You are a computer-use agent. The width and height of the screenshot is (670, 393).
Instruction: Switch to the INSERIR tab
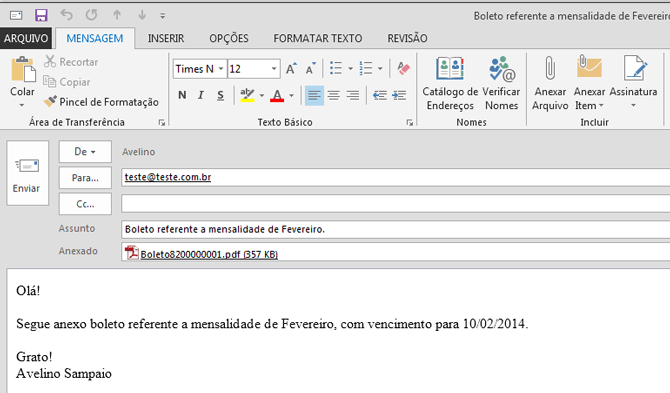click(166, 38)
